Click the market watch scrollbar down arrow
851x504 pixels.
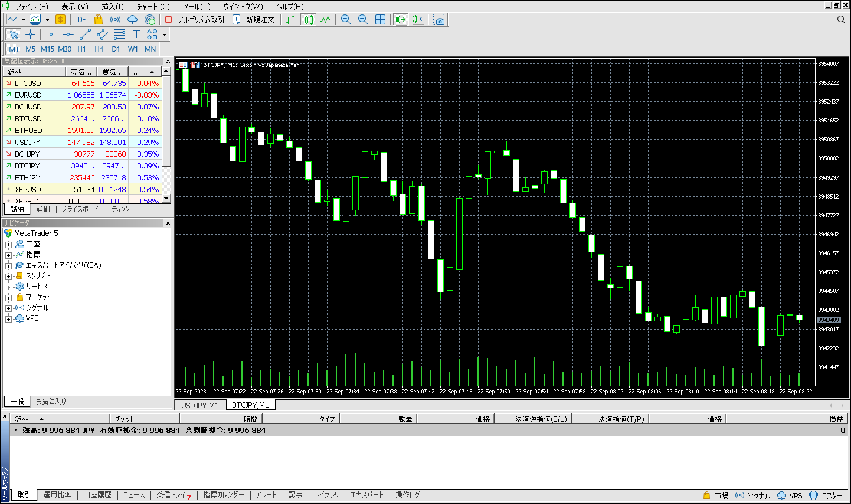[x=166, y=198]
